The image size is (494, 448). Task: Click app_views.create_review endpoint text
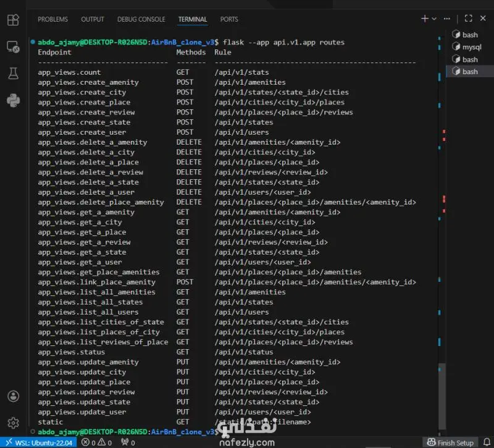click(86, 112)
